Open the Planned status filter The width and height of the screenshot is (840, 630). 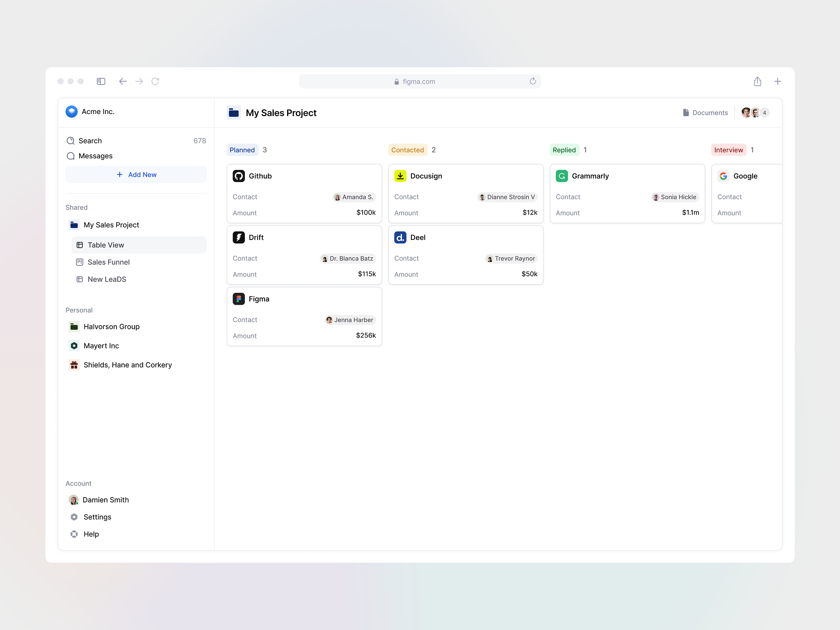click(x=242, y=150)
